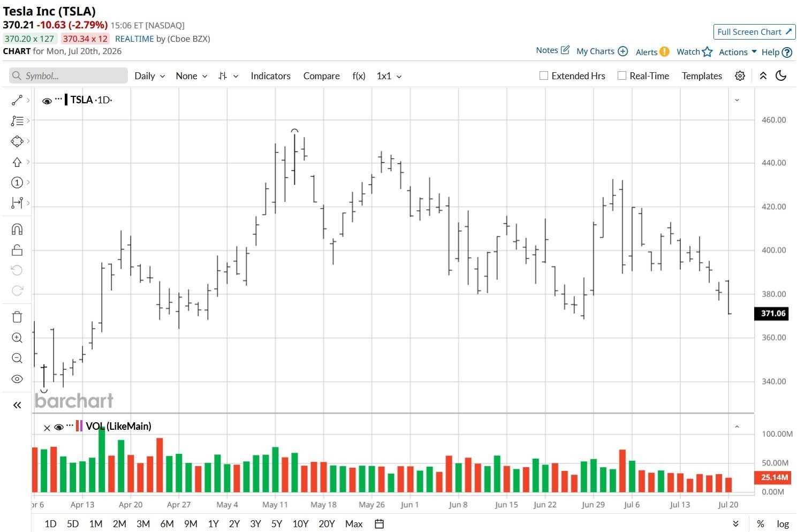
Task: Click the 25.14M volume label
Action: click(772, 477)
